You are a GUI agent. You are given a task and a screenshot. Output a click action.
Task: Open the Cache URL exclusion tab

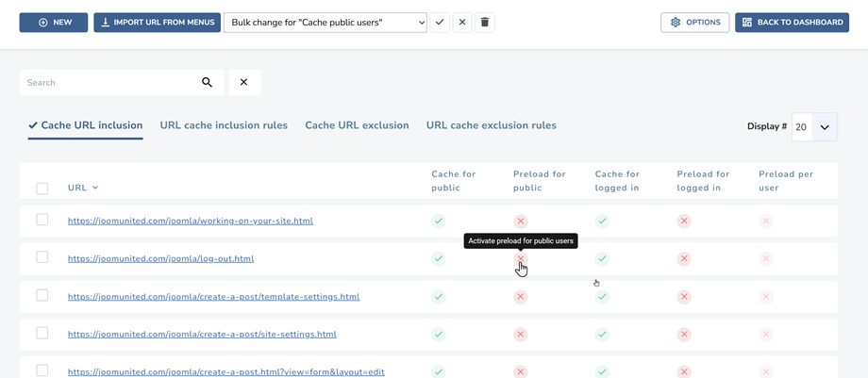[357, 125]
